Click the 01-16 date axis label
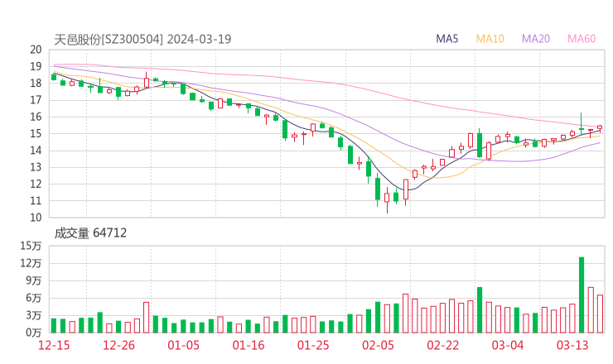Screen dimensions: 613x364 [249, 345]
